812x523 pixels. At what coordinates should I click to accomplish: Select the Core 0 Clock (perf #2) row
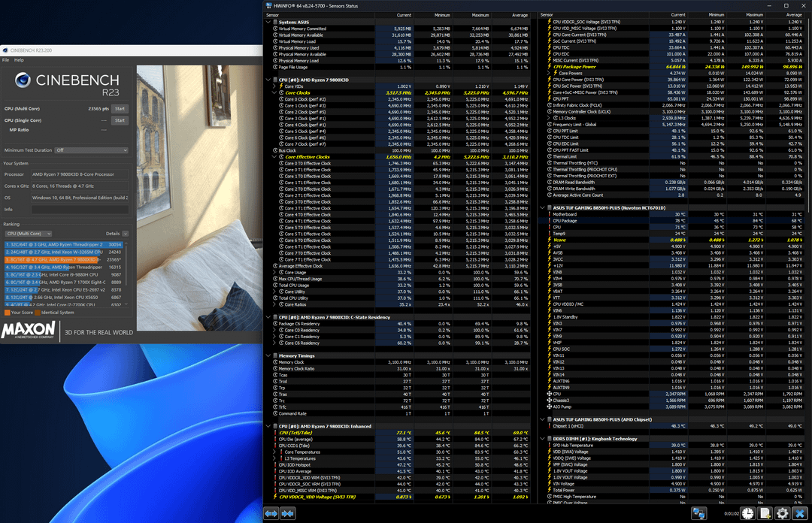click(x=398, y=99)
